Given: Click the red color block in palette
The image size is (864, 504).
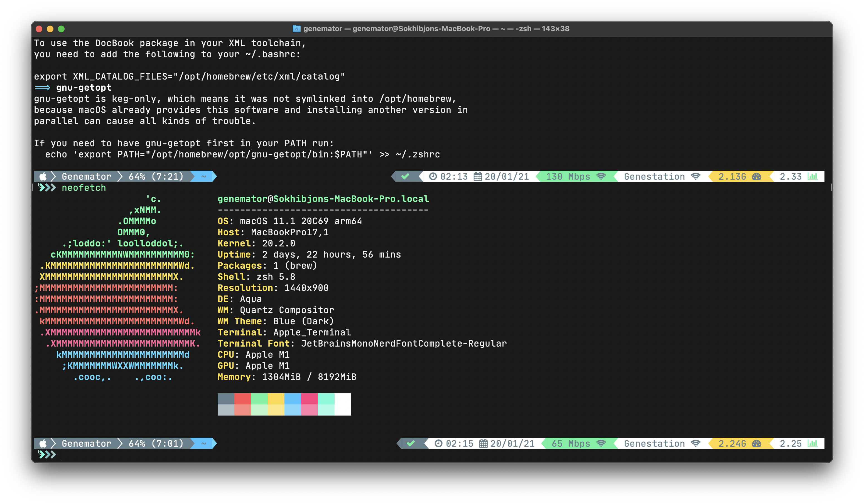Looking at the screenshot, I should click(x=243, y=399).
